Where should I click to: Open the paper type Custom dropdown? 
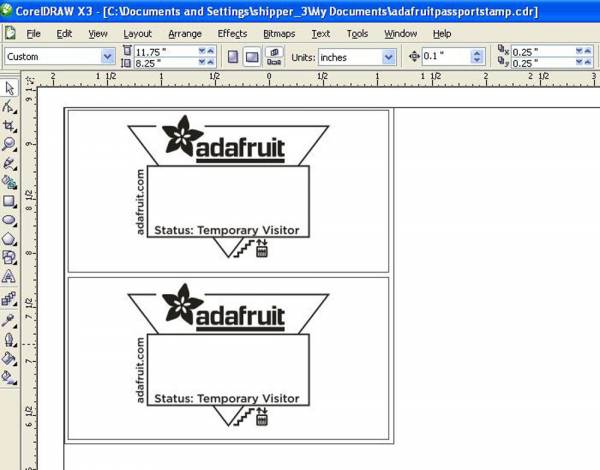pos(108,57)
